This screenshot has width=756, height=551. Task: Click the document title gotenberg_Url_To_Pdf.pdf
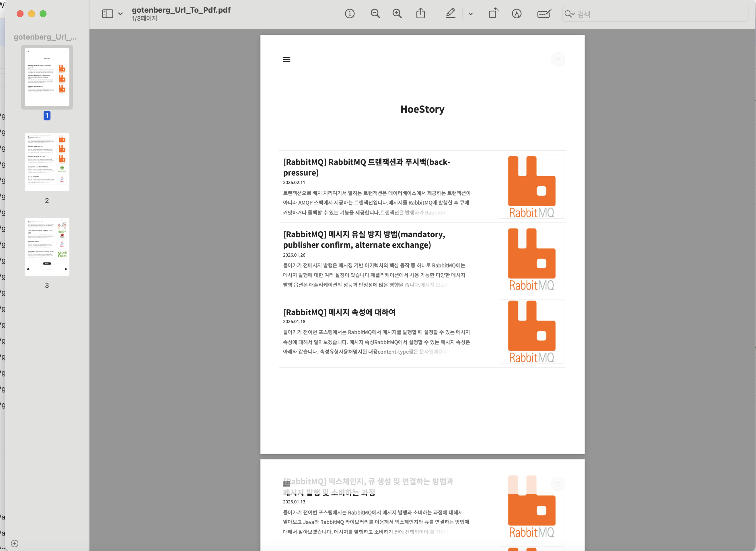point(181,10)
